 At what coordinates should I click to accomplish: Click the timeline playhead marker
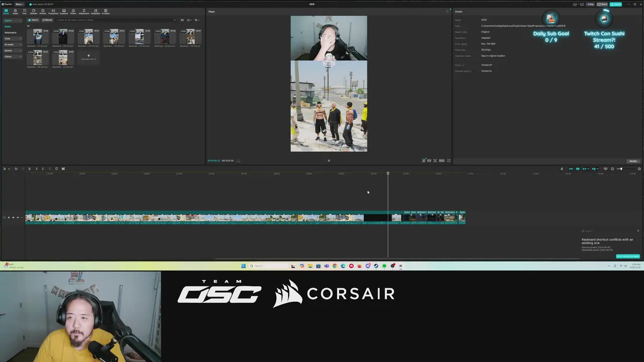pyautogui.click(x=388, y=173)
